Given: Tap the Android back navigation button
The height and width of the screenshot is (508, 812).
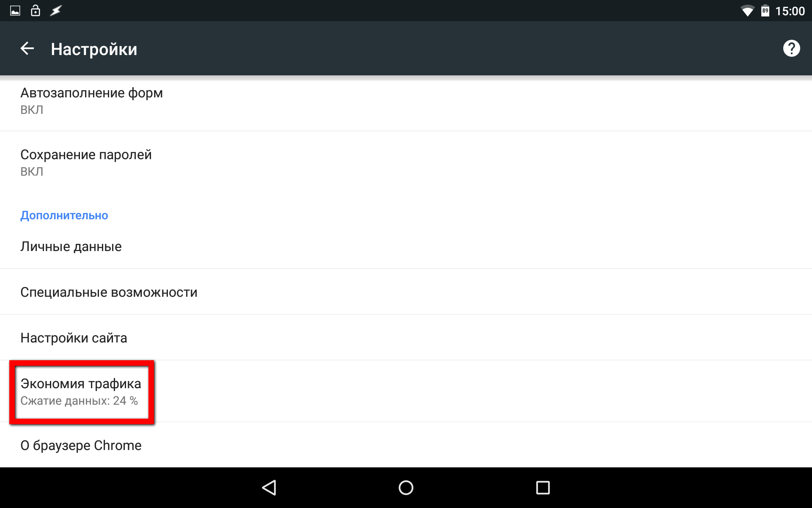Looking at the screenshot, I should click(x=269, y=488).
